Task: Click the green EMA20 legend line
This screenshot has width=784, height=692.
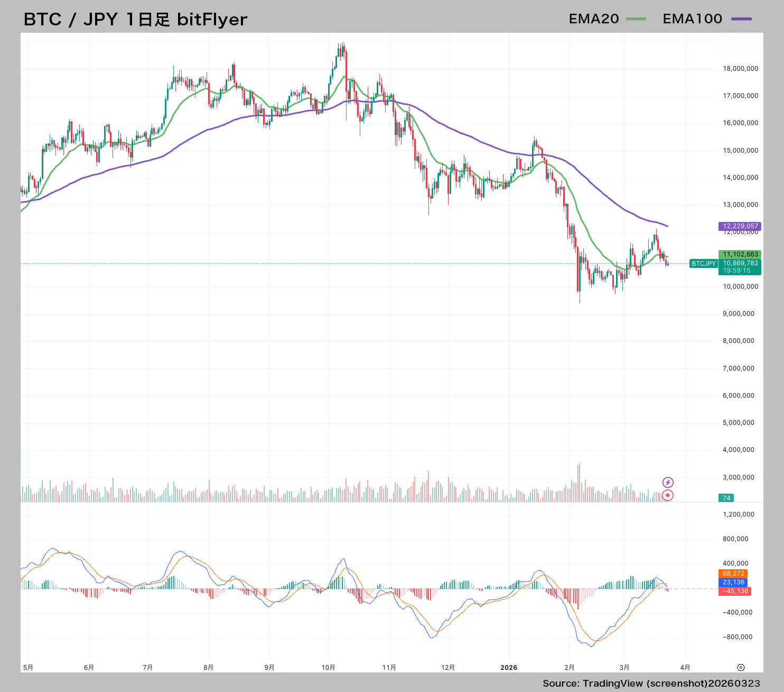Action: [636, 19]
